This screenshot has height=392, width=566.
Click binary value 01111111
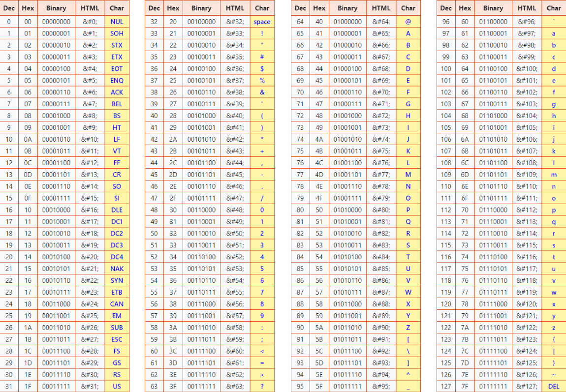coord(493,386)
